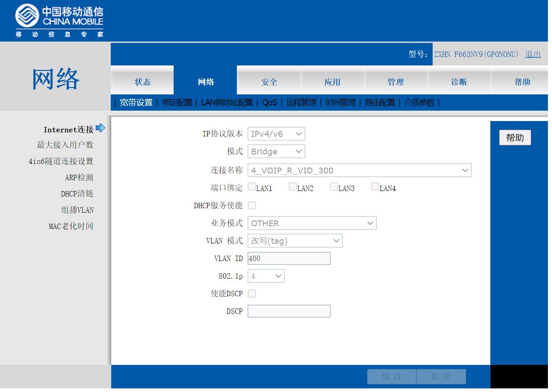Viewport: 552px width, 392px height.
Task: Click the 帮助 button on the right
Action: [515, 137]
